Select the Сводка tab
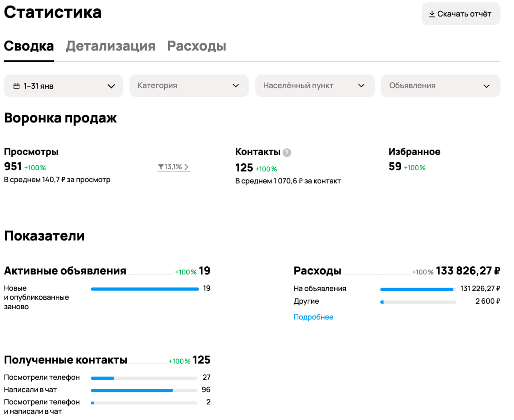 (29, 46)
